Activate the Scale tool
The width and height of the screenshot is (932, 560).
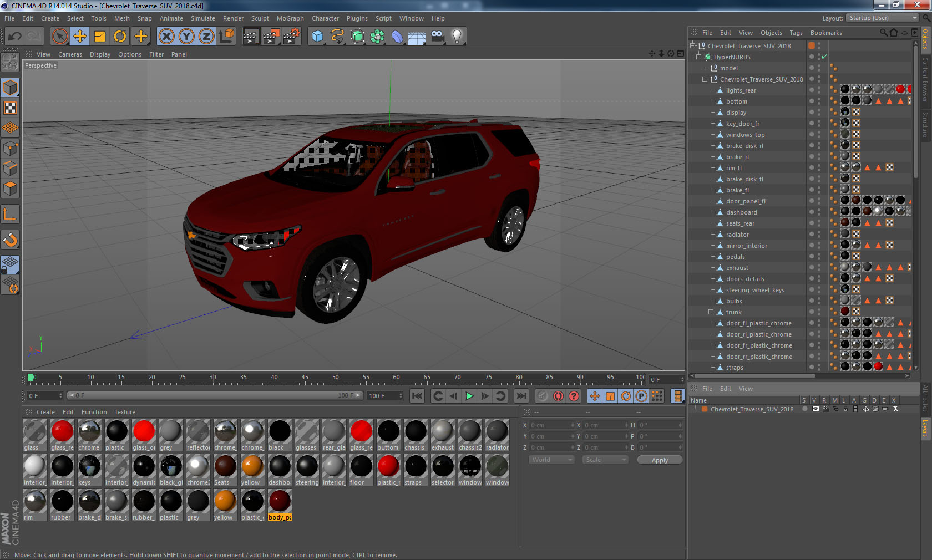point(100,37)
